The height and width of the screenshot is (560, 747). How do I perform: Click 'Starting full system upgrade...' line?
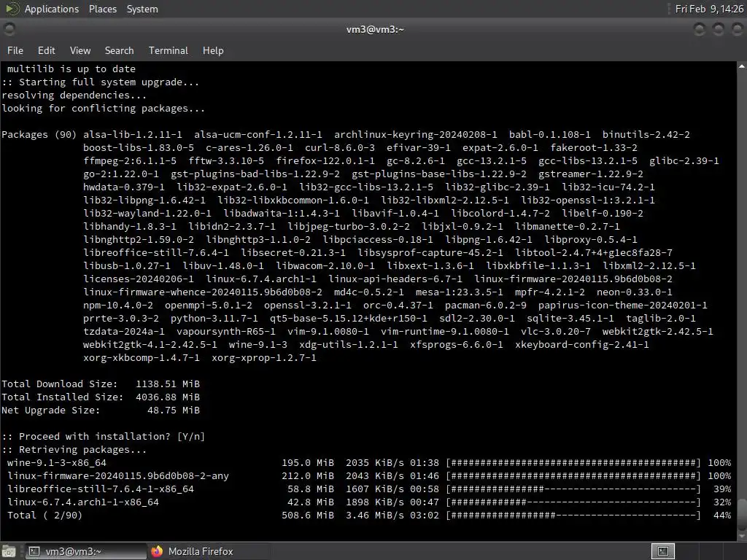(x=101, y=82)
